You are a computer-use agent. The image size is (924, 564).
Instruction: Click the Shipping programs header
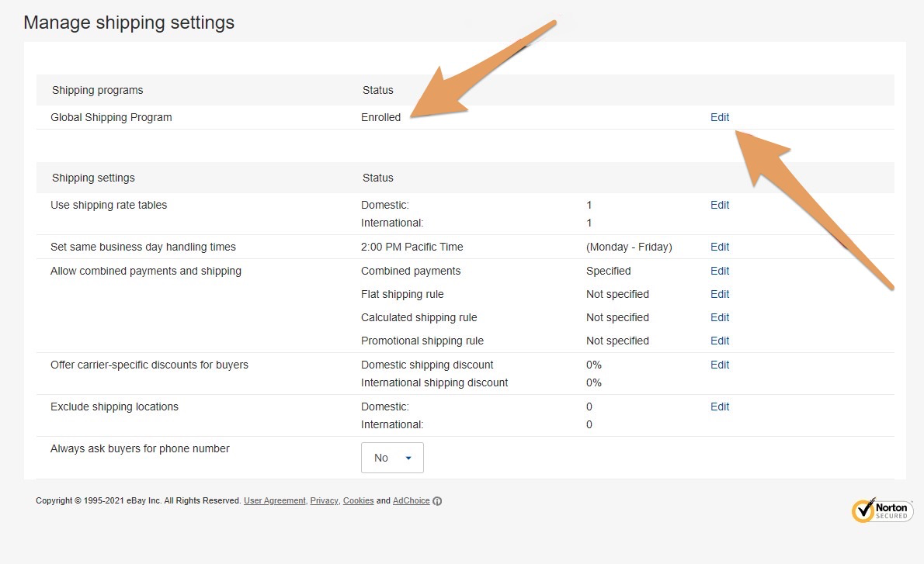[97, 90]
